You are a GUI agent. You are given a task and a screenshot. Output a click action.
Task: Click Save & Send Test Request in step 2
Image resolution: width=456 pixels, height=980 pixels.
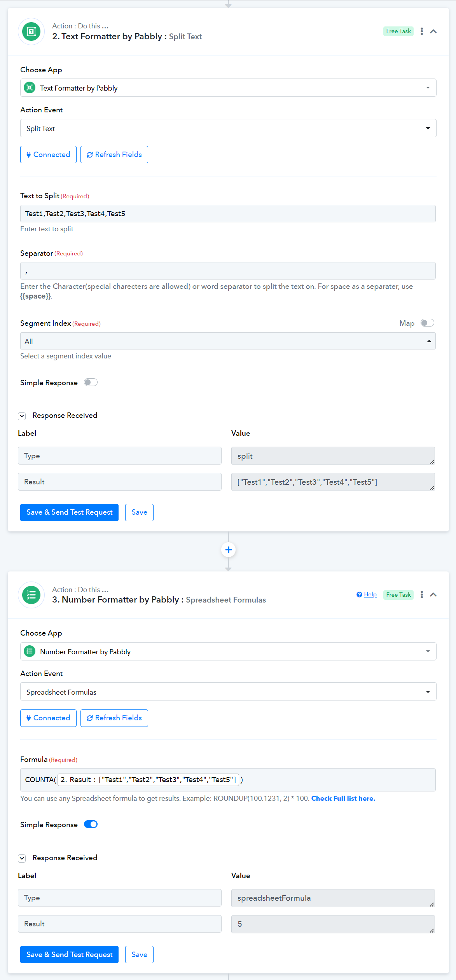tap(69, 512)
